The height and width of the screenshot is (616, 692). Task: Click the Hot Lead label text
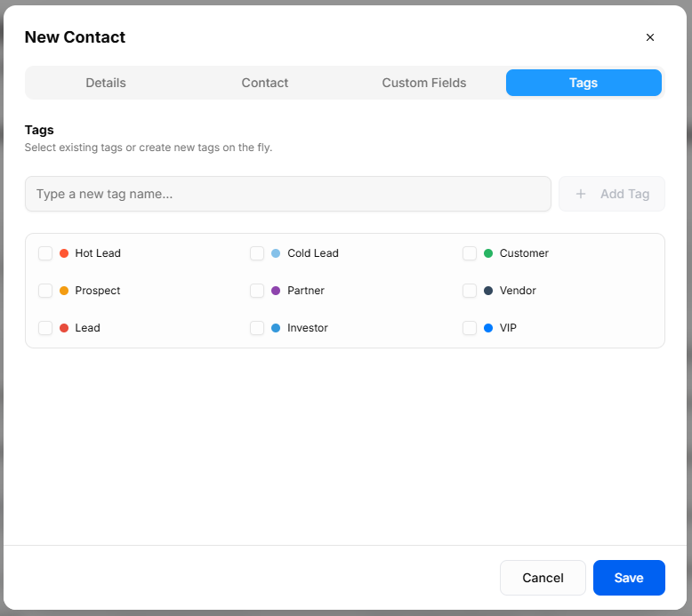(98, 253)
